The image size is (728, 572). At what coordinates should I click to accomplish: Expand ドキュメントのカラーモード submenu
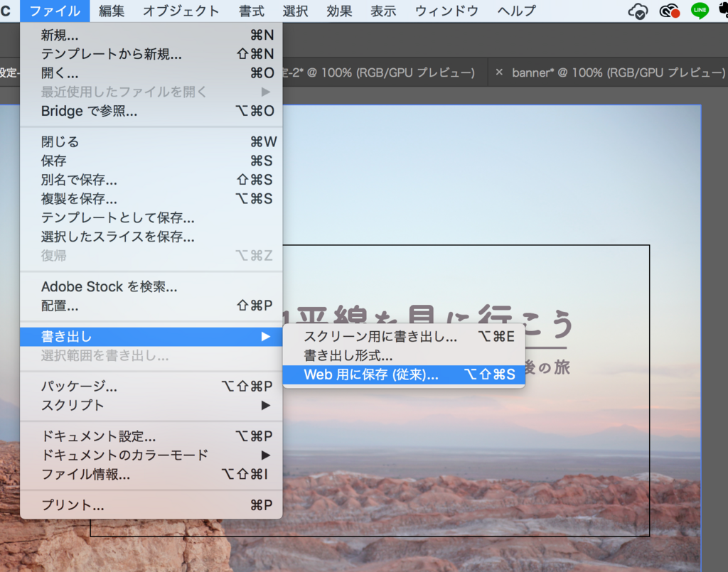pyautogui.click(x=151, y=455)
